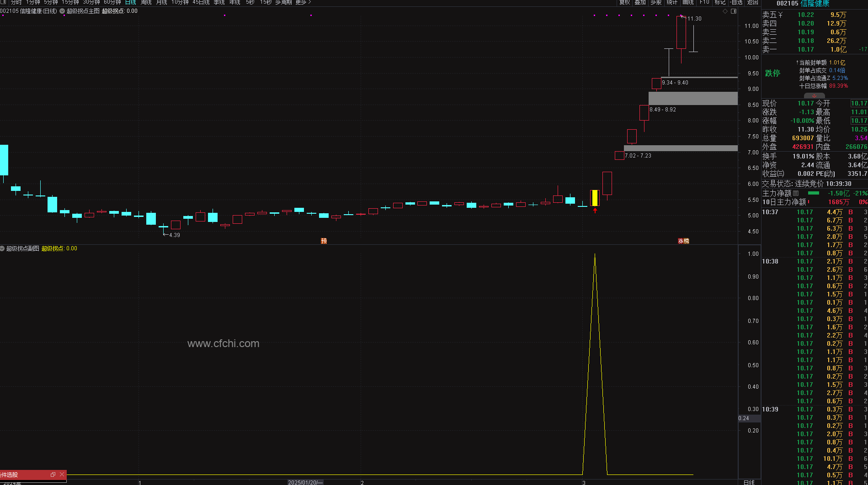Click the 标记 mark button
The image size is (868, 485).
(x=720, y=2)
